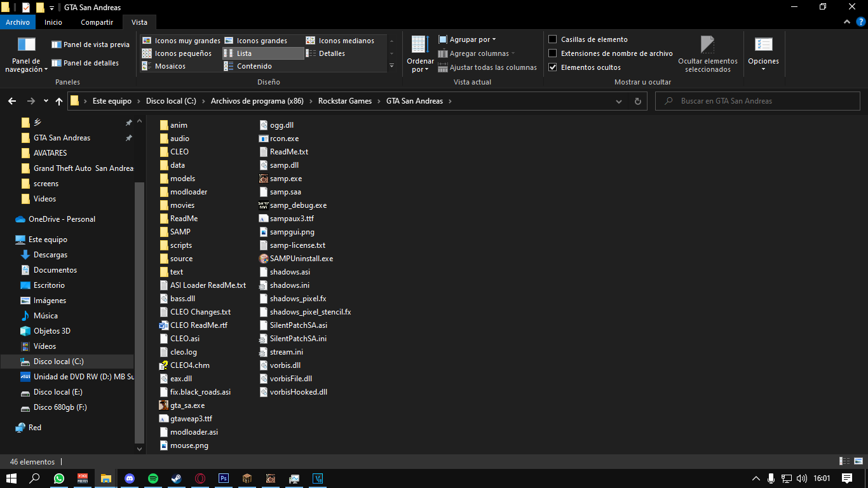
Task: Adjust the system volume speaker icon
Action: [x=802, y=478]
